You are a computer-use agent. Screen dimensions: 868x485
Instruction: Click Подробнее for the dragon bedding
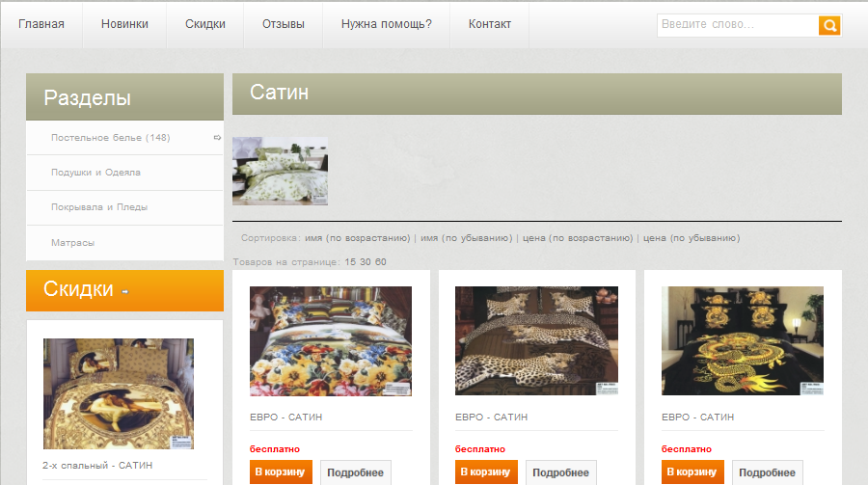tap(767, 472)
